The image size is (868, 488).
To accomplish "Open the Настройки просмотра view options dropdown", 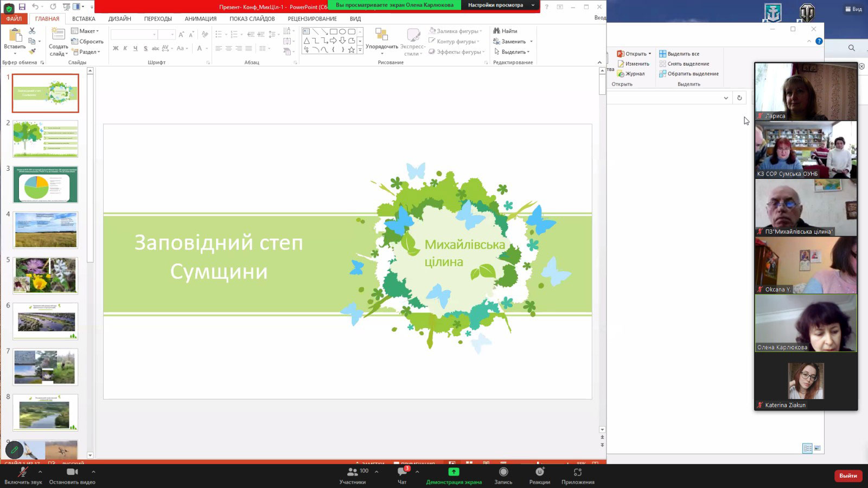I will tap(500, 5).
